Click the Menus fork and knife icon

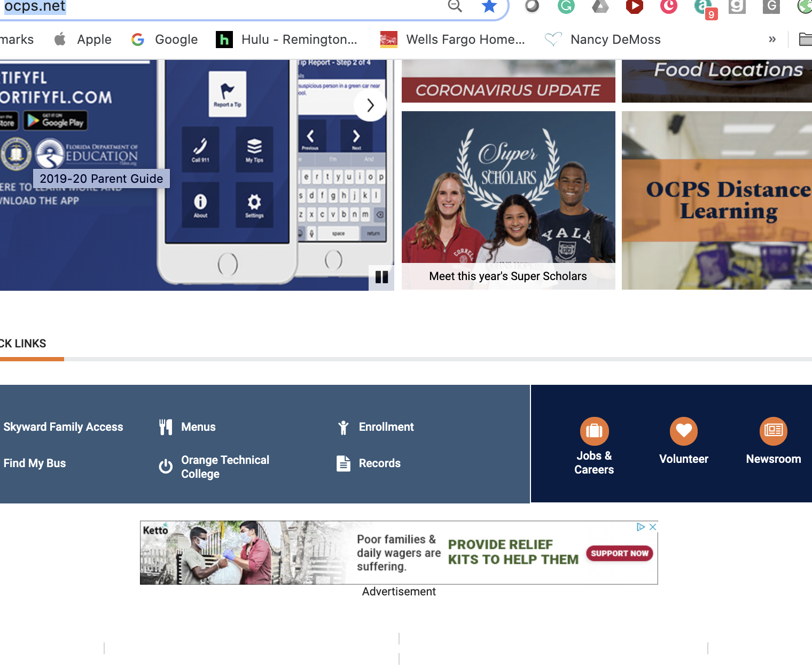(166, 427)
